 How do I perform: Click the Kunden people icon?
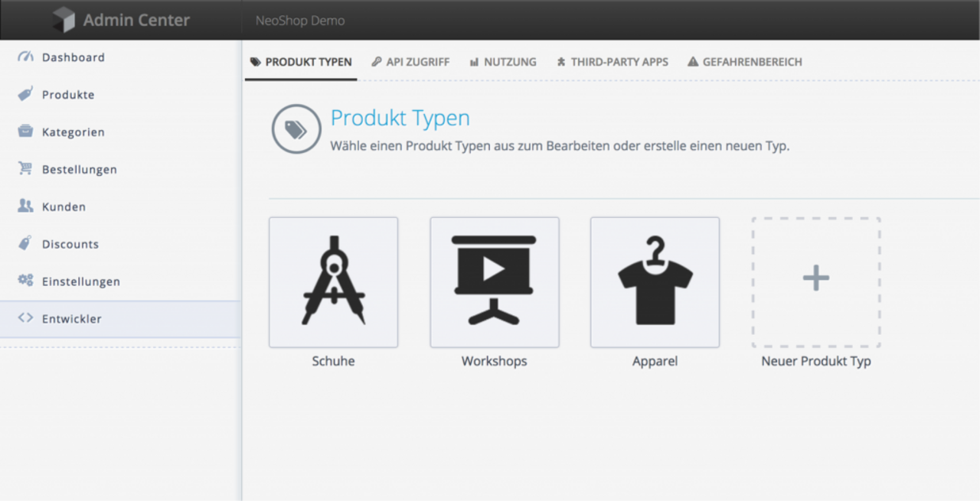25,207
